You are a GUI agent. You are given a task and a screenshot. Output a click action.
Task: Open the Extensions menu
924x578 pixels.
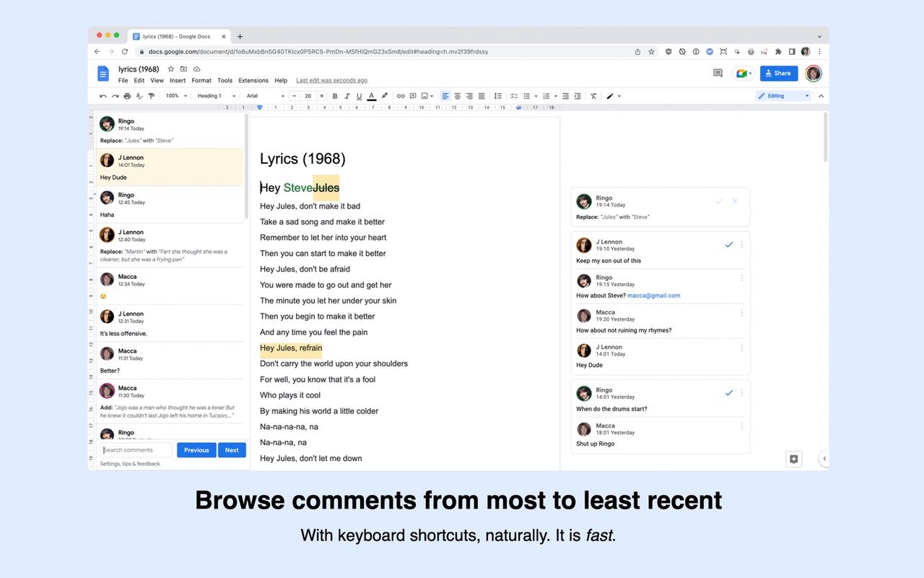253,80
